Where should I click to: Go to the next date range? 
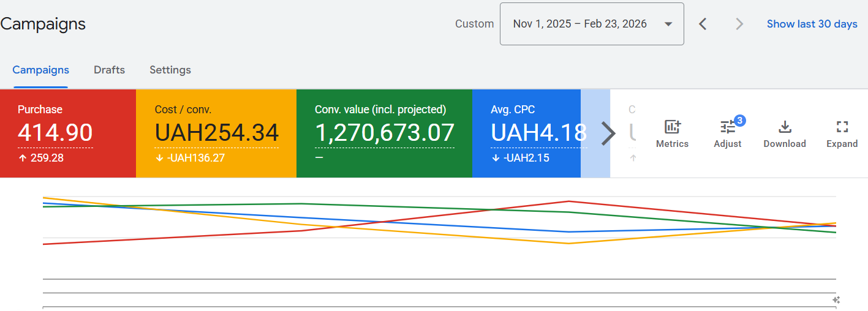pyautogui.click(x=739, y=24)
